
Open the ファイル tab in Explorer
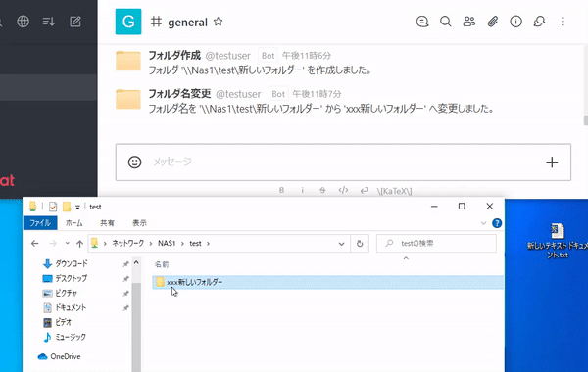(x=40, y=223)
